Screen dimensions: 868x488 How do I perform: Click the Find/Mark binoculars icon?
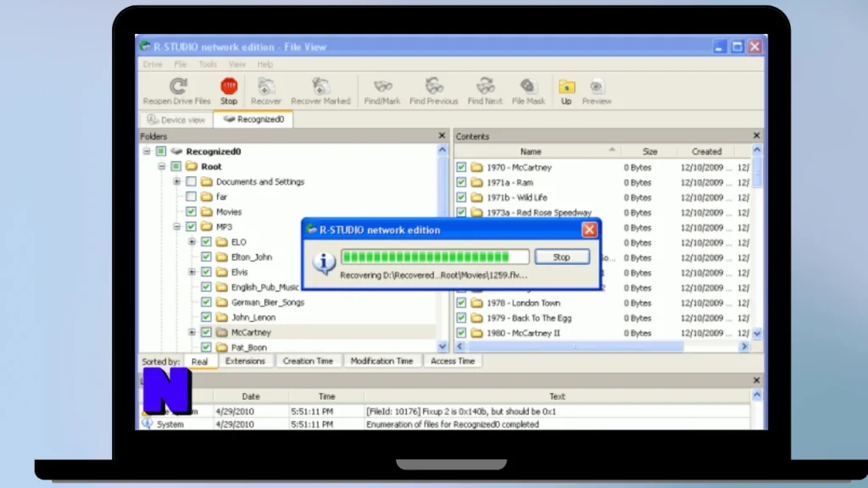coord(382,86)
